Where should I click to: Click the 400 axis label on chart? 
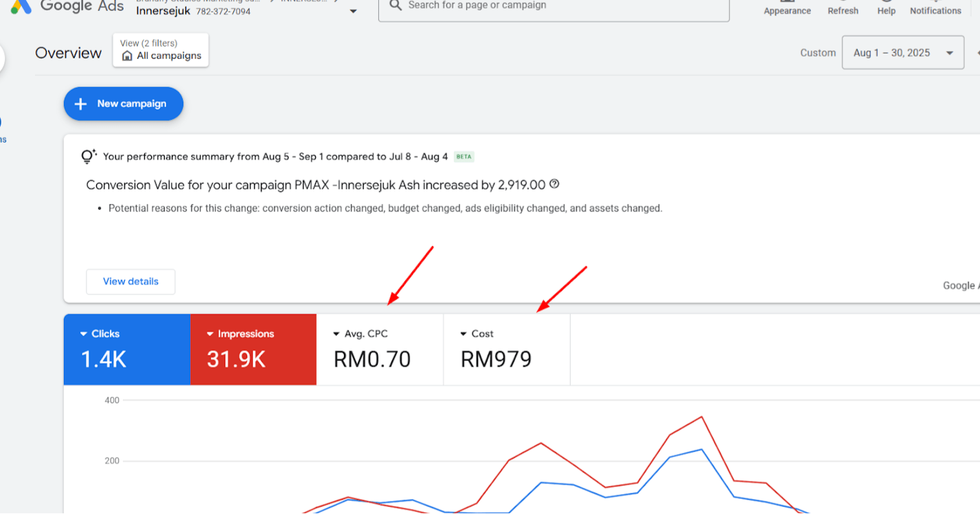coord(112,400)
